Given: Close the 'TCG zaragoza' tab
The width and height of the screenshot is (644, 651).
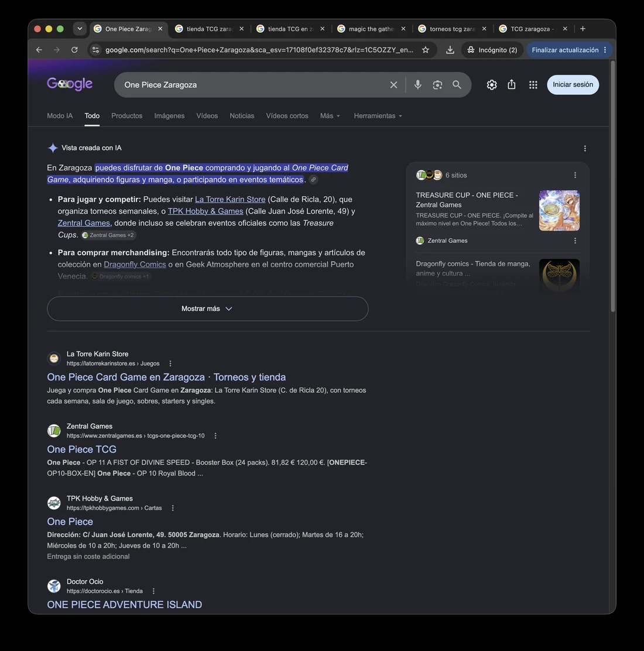Looking at the screenshot, I should click(565, 29).
